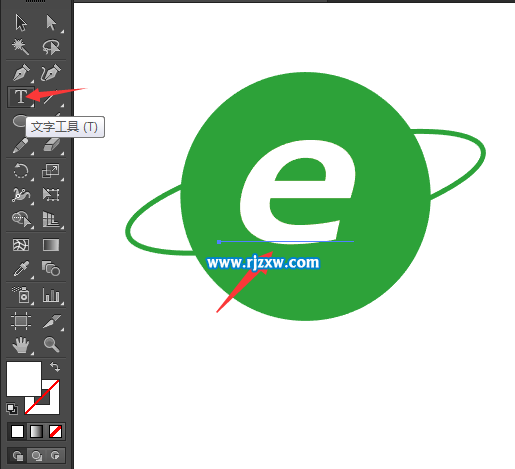The image size is (515, 469).
Task: Select the Pen tool
Action: [x=21, y=73]
